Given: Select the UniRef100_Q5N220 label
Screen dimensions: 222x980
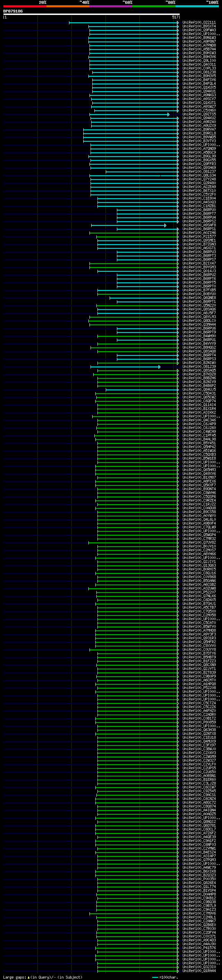Looking at the screenshot, I should [199, 306].
